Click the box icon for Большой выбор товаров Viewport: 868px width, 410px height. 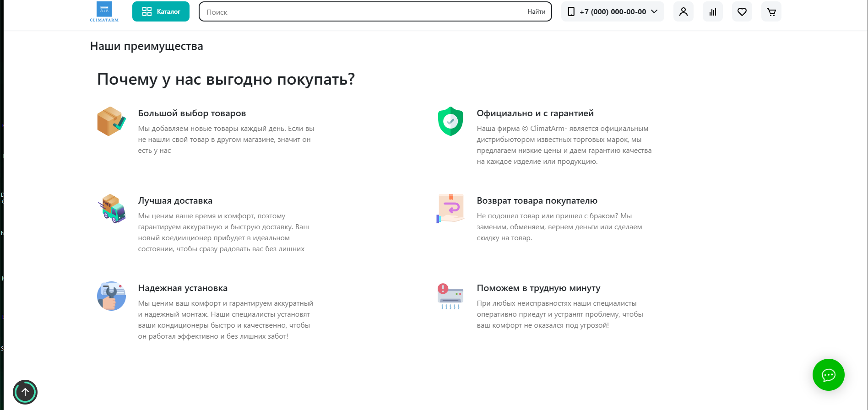click(111, 121)
